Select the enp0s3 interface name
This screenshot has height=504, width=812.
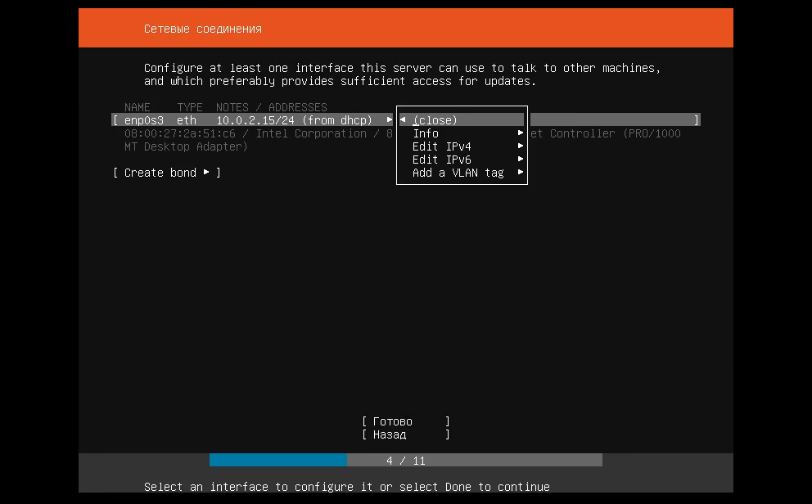click(x=144, y=120)
